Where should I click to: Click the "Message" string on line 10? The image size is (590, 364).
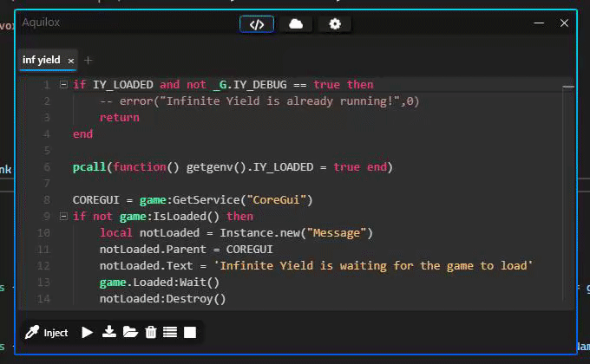(x=337, y=233)
